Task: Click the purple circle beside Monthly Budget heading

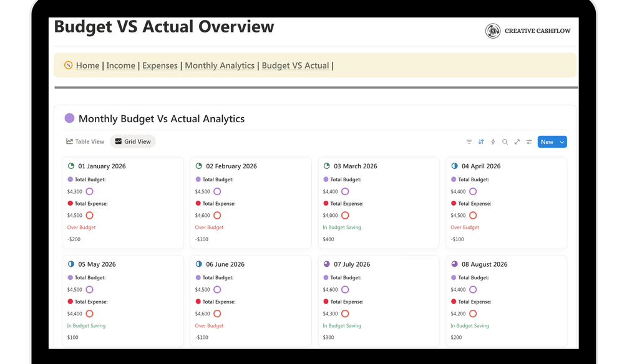Action: coord(69,118)
